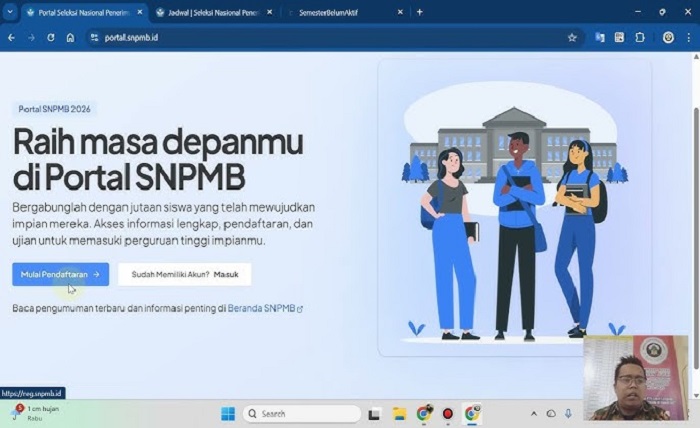Open the Chrome three-dot menu

tap(689, 38)
